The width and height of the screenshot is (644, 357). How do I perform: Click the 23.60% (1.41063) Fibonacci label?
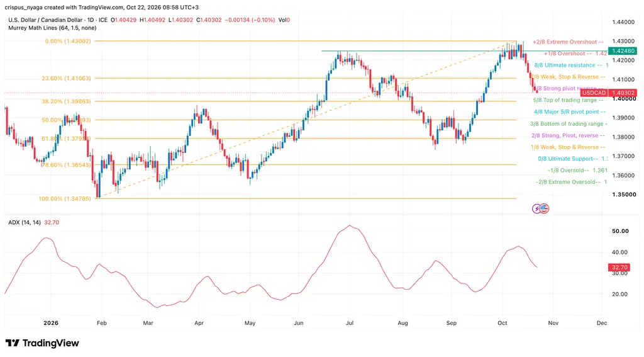[x=65, y=78]
